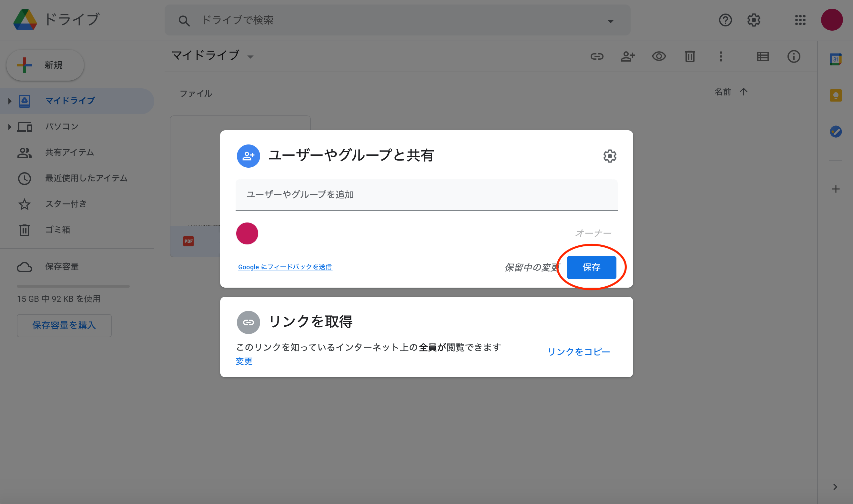Open Drive settings gear in header
The height and width of the screenshot is (504, 853).
click(753, 20)
